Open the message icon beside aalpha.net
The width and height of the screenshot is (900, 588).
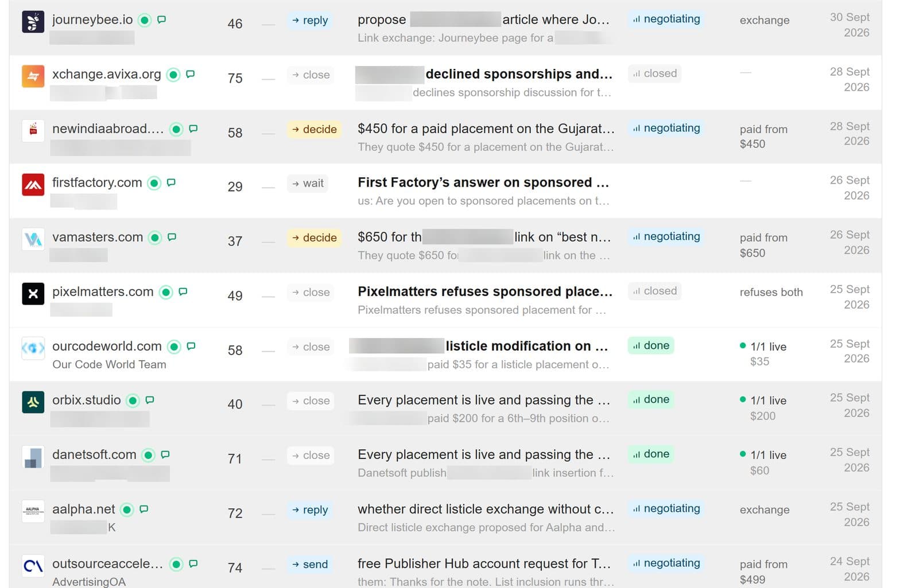click(144, 509)
